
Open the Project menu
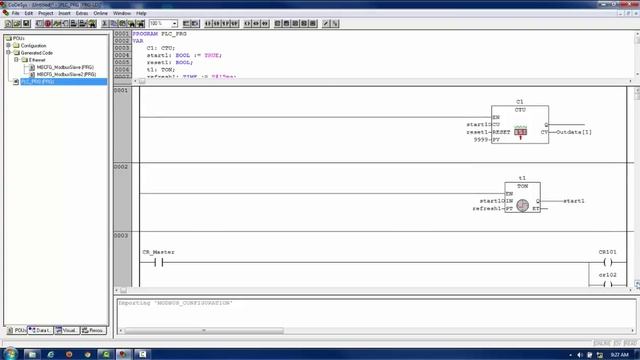pyautogui.click(x=46, y=13)
